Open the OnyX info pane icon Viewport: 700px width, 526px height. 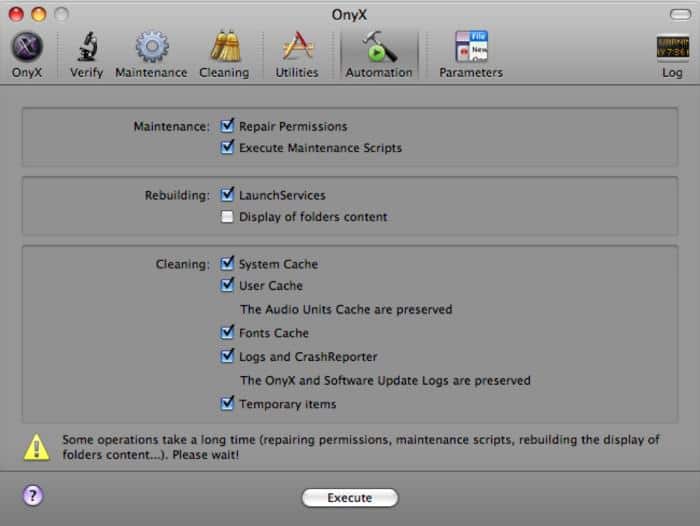click(27, 48)
